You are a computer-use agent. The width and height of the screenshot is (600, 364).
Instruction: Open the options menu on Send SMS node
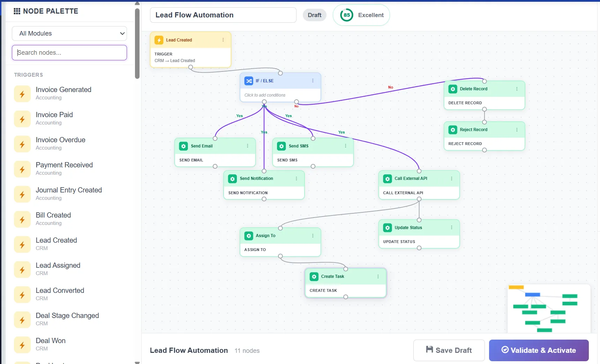(345, 146)
